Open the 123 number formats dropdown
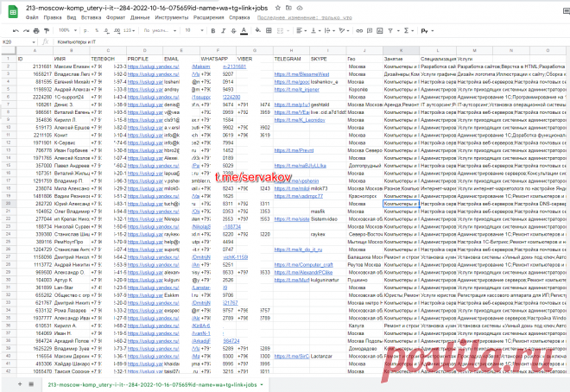Screen dimensions: 570x392 (129, 31)
